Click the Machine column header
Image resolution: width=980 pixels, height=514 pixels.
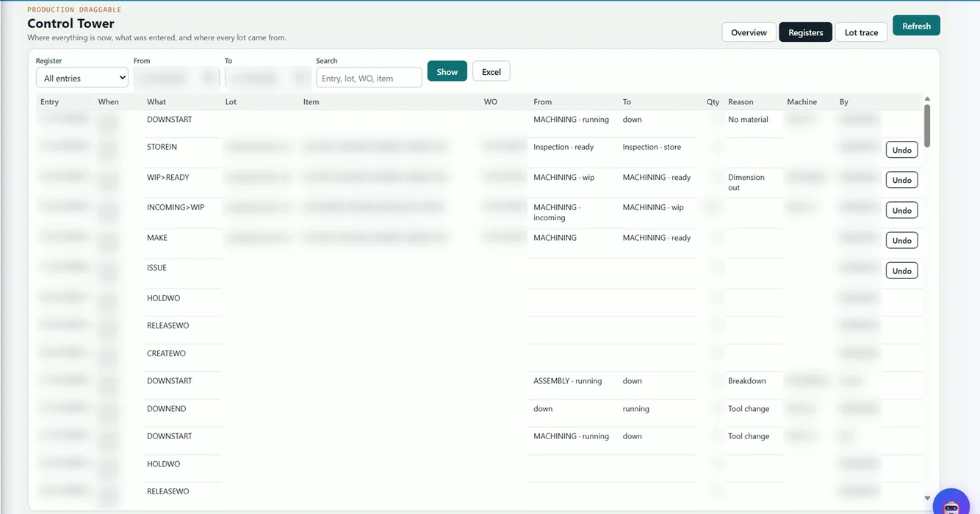(801, 102)
